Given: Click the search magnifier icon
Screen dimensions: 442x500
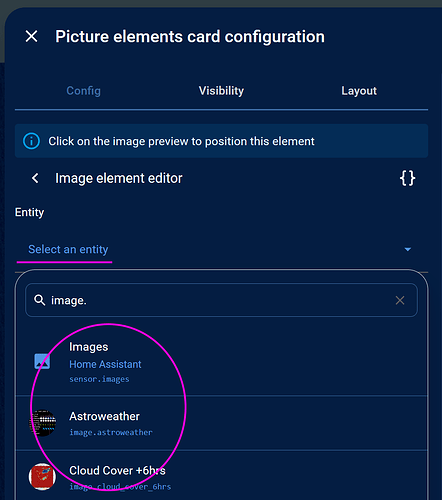Looking at the screenshot, I should (x=40, y=300).
